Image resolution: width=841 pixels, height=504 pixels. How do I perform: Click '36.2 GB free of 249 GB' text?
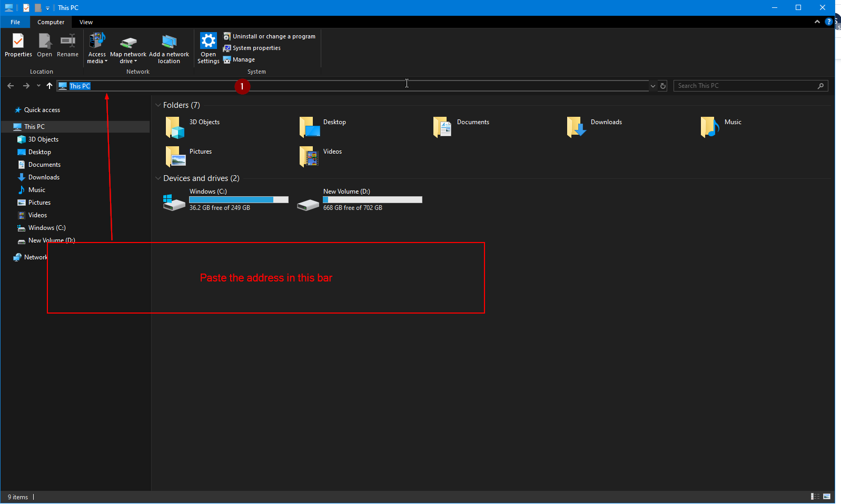point(220,208)
